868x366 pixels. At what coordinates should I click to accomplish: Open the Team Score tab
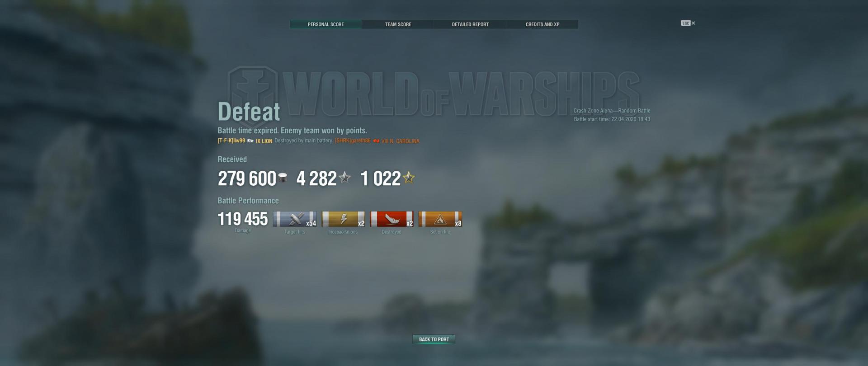(x=398, y=24)
